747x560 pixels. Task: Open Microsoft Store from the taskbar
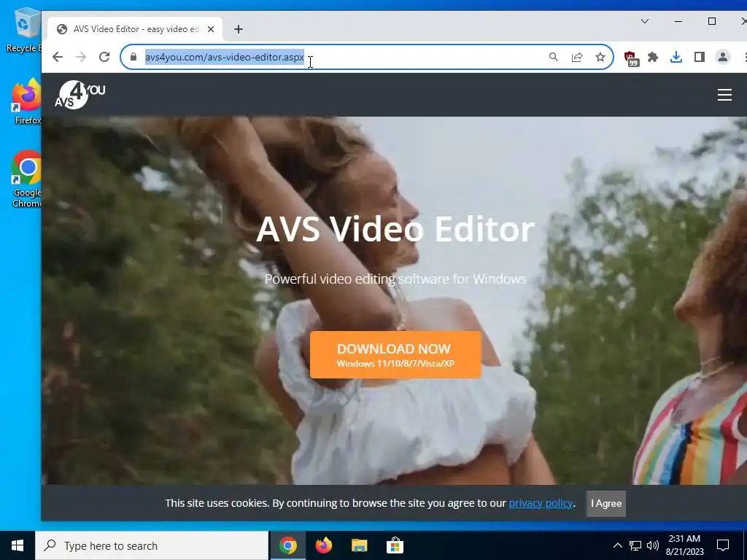pyautogui.click(x=395, y=545)
